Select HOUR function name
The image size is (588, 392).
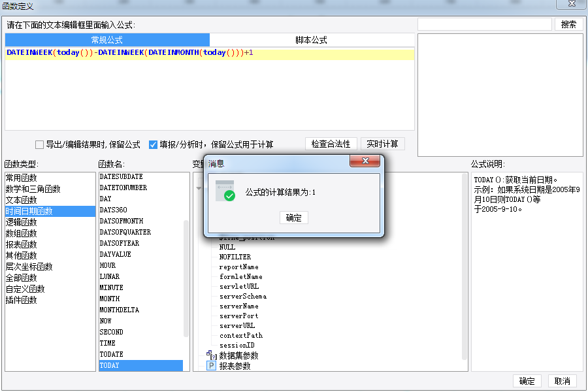(x=141, y=265)
